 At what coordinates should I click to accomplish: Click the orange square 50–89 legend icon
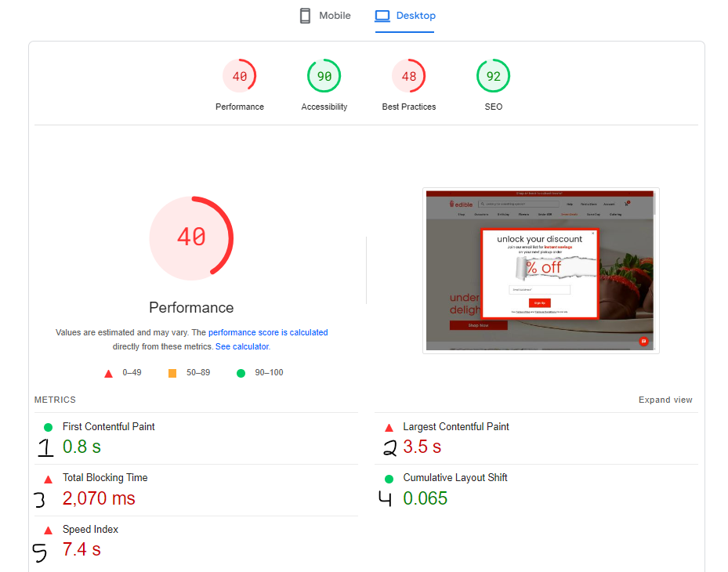point(172,373)
